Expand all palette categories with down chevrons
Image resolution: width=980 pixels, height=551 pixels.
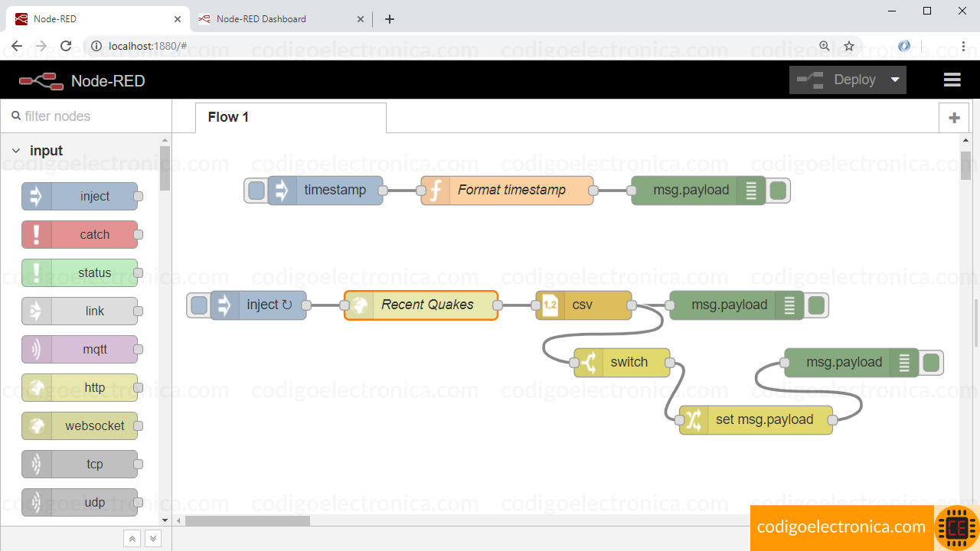(x=153, y=539)
